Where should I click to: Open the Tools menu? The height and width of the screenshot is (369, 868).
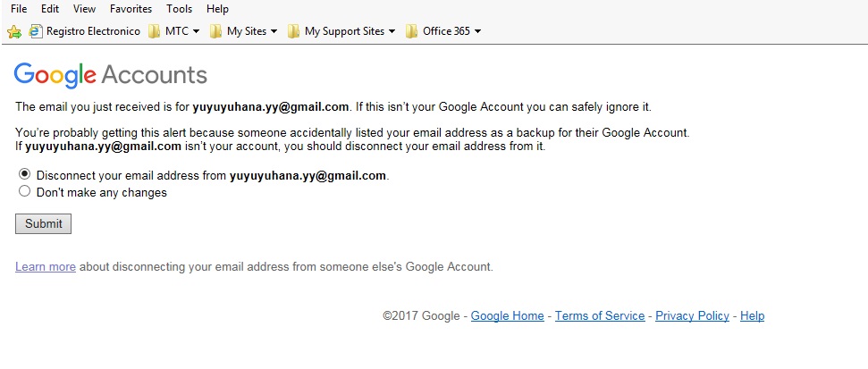tap(179, 9)
